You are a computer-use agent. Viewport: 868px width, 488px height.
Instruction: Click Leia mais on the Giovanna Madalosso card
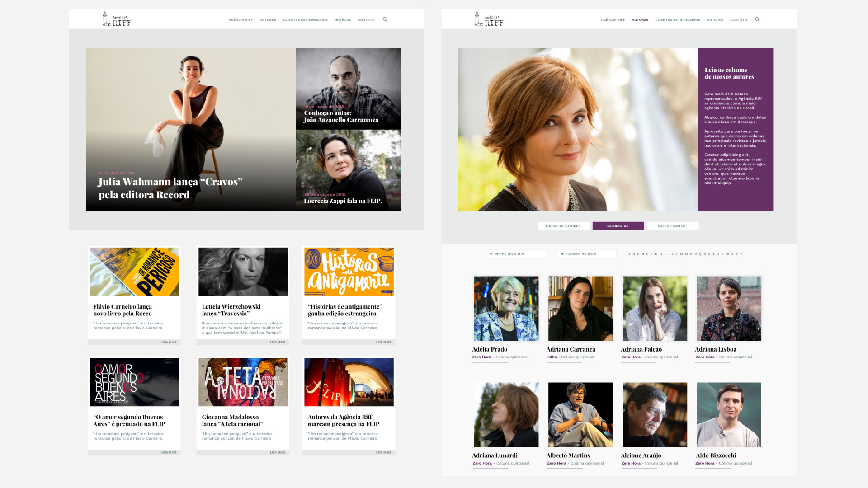pos(277,452)
